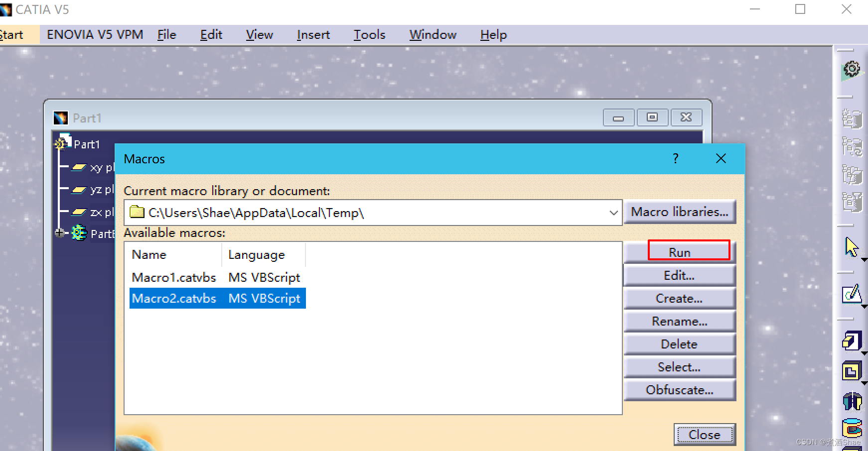Select the zx plane icon in tree
Image resolution: width=868 pixels, height=451 pixels.
pyautogui.click(x=79, y=212)
